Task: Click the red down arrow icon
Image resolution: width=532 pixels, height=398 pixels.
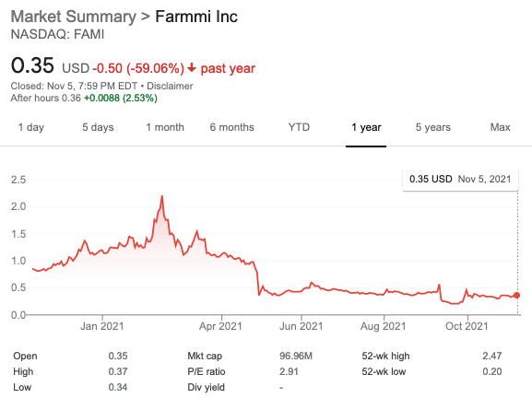Action: (192, 67)
